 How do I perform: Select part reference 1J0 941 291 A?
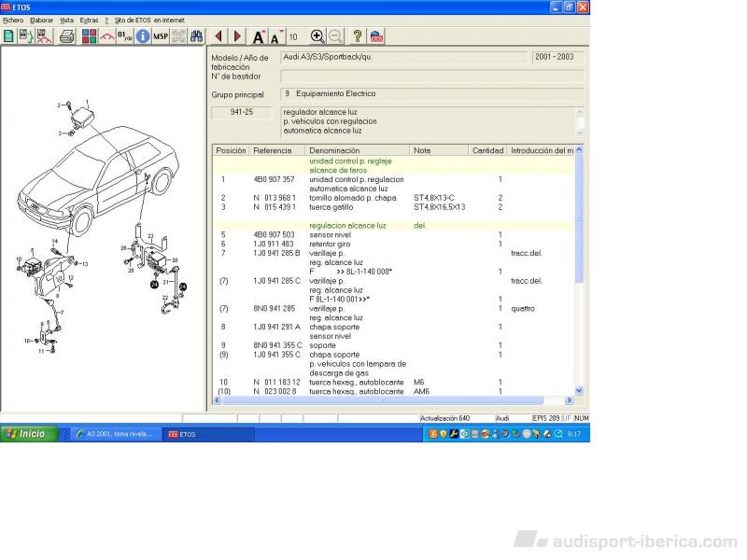click(x=276, y=328)
